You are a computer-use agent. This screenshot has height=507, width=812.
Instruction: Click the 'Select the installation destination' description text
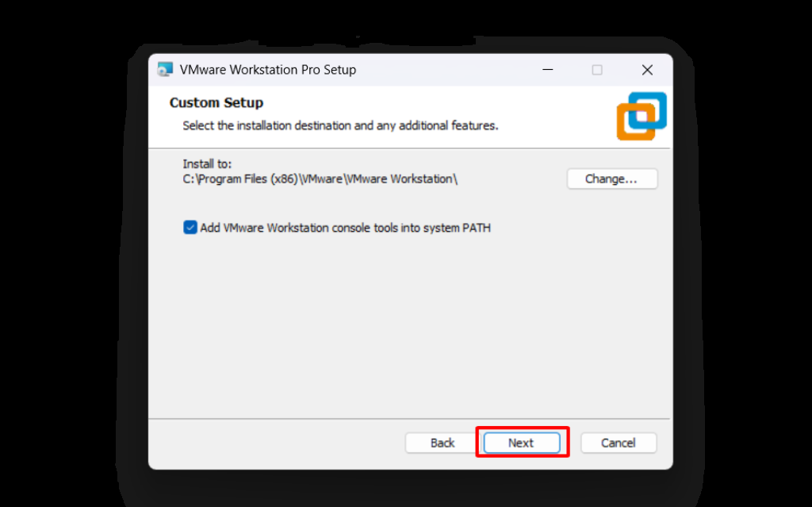[x=340, y=125]
